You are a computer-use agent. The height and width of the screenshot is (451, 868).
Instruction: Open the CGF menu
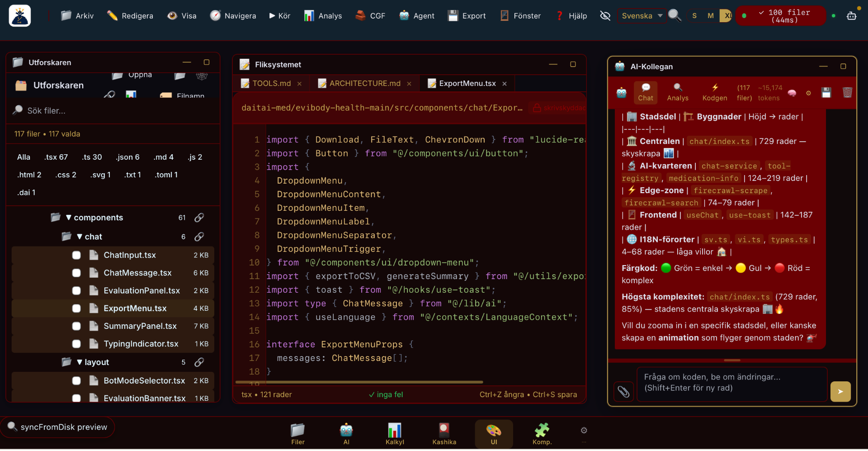370,16
